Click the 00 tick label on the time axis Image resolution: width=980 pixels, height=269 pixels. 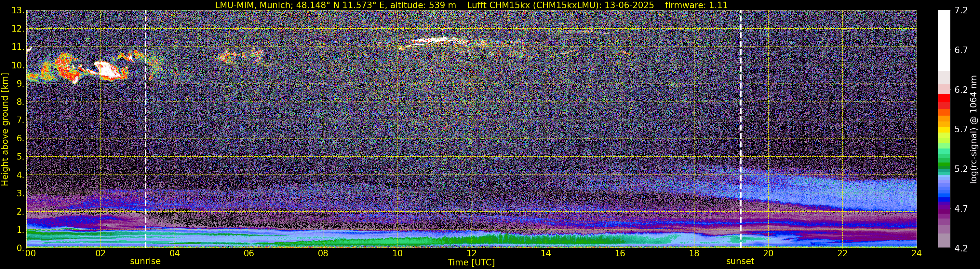[31, 253]
